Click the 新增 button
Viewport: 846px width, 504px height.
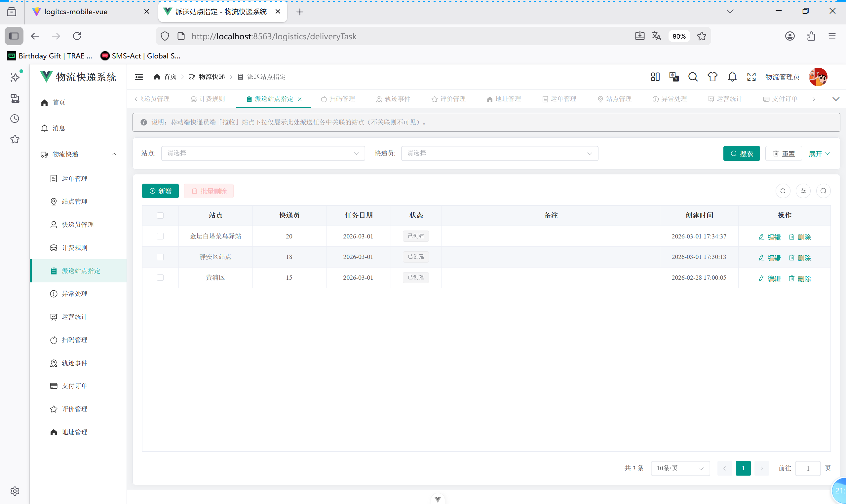click(x=160, y=191)
